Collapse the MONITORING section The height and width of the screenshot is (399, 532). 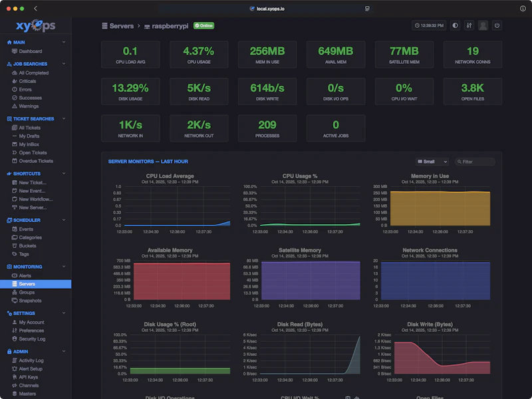click(x=64, y=267)
